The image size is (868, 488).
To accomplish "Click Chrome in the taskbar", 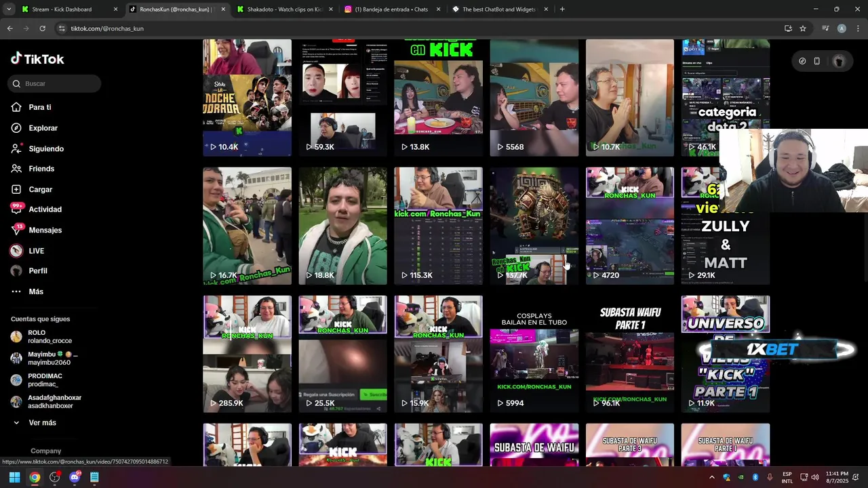I will [35, 477].
